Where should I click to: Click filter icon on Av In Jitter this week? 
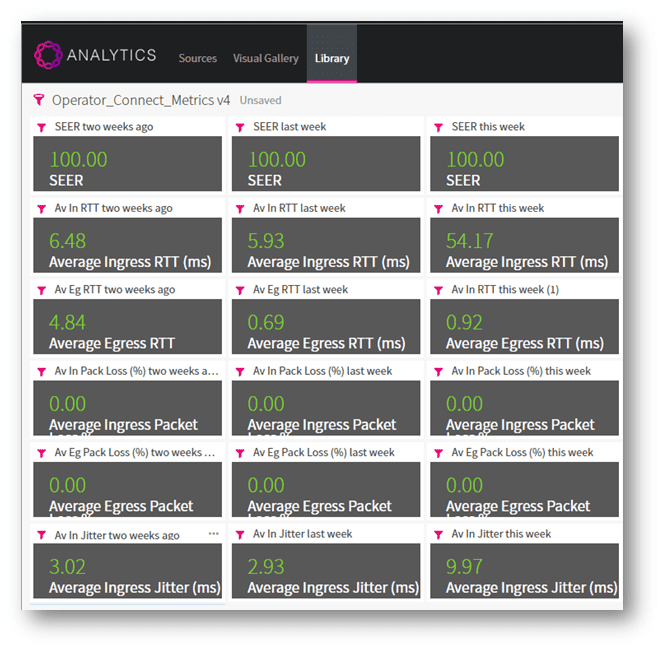[438, 534]
